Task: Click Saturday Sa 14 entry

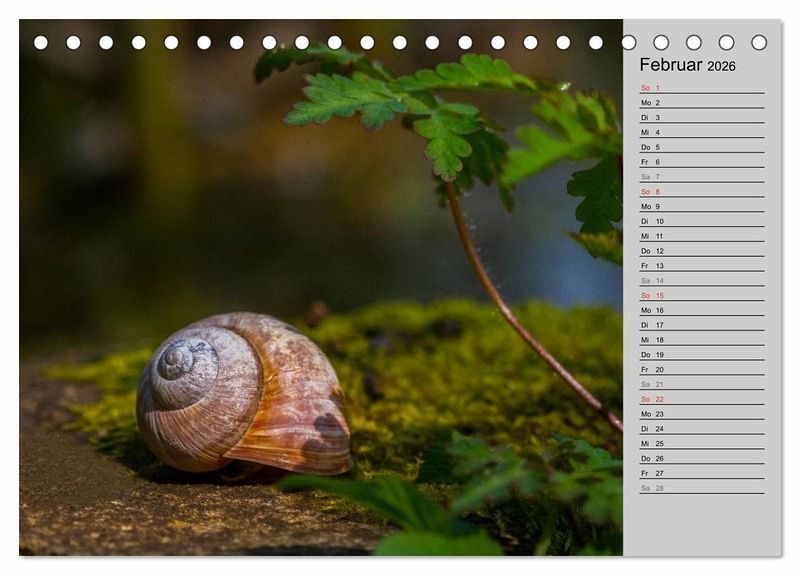Action: pyautogui.click(x=701, y=281)
